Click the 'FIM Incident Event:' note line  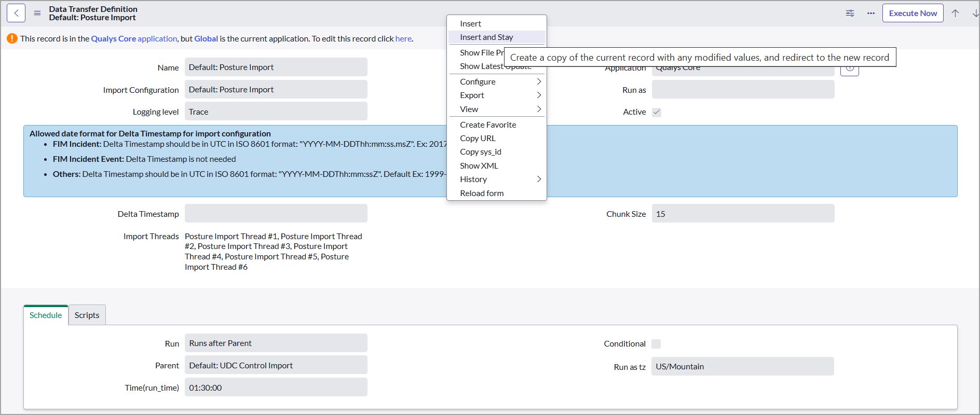pyautogui.click(x=144, y=159)
